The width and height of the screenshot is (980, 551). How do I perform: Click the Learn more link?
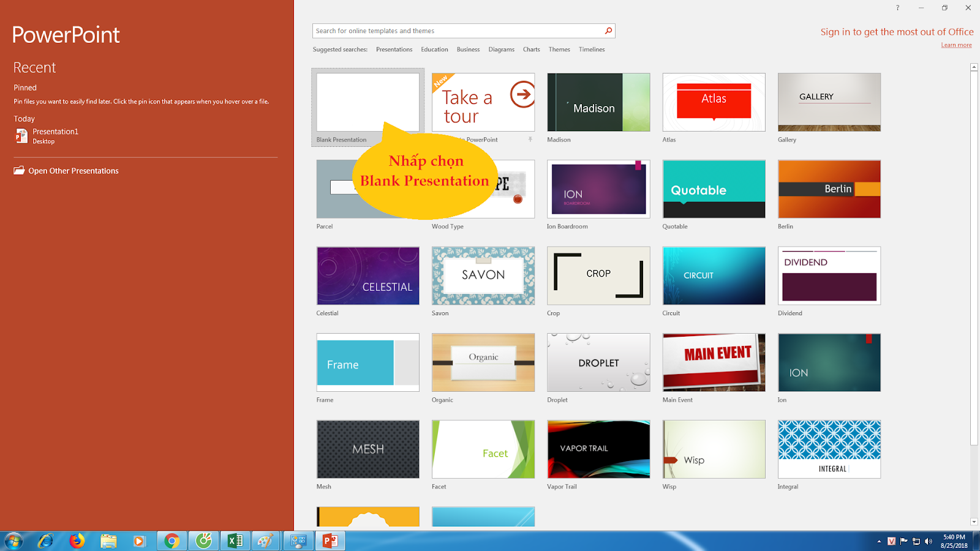coord(956,45)
